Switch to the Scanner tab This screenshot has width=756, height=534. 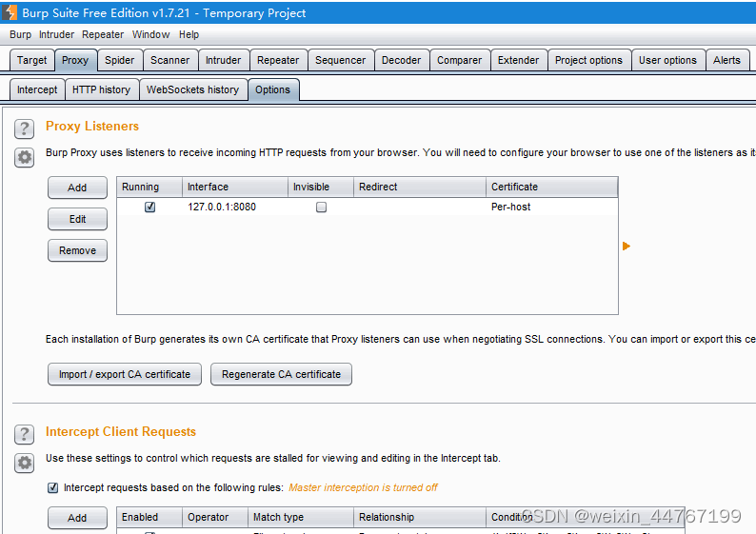(x=169, y=60)
